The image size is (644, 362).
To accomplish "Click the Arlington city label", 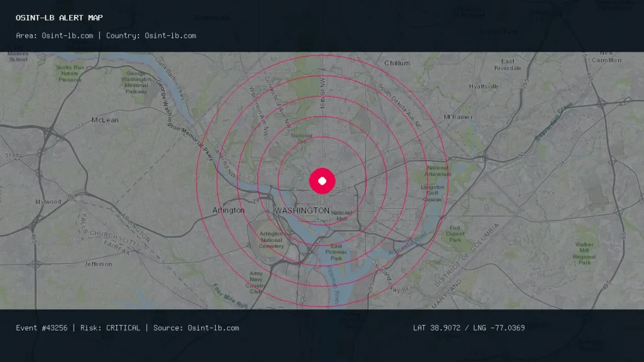I will pos(228,210).
